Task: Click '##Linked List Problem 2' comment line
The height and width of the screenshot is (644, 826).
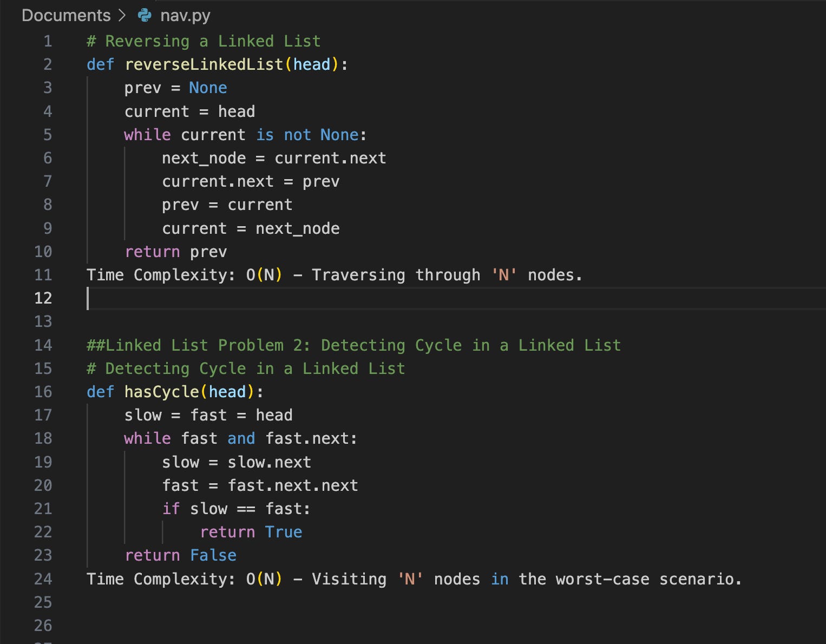Action: click(x=353, y=345)
